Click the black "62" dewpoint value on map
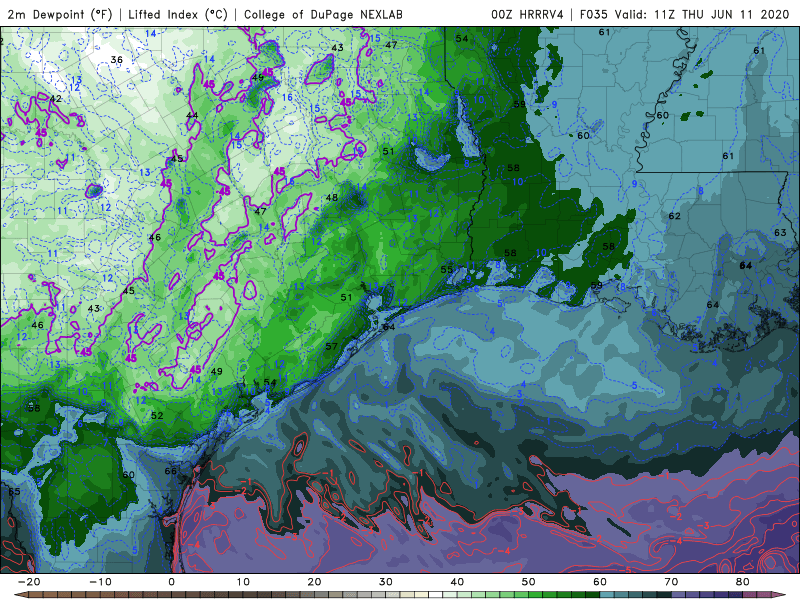Viewport: 800px width, 600px height. click(x=674, y=216)
